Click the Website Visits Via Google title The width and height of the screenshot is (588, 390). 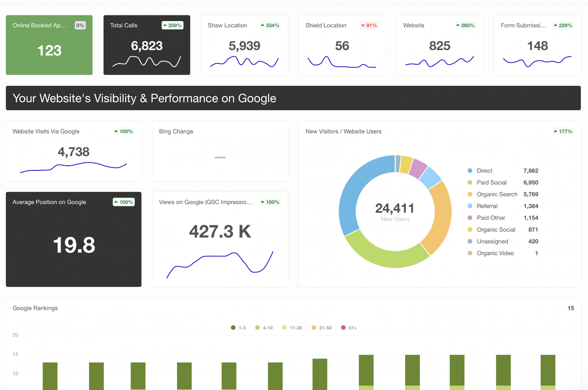(x=46, y=131)
